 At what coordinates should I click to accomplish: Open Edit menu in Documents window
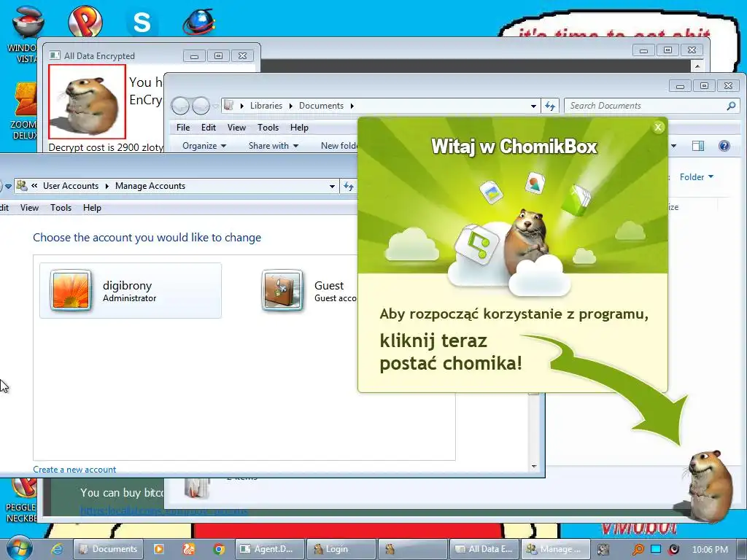(208, 128)
